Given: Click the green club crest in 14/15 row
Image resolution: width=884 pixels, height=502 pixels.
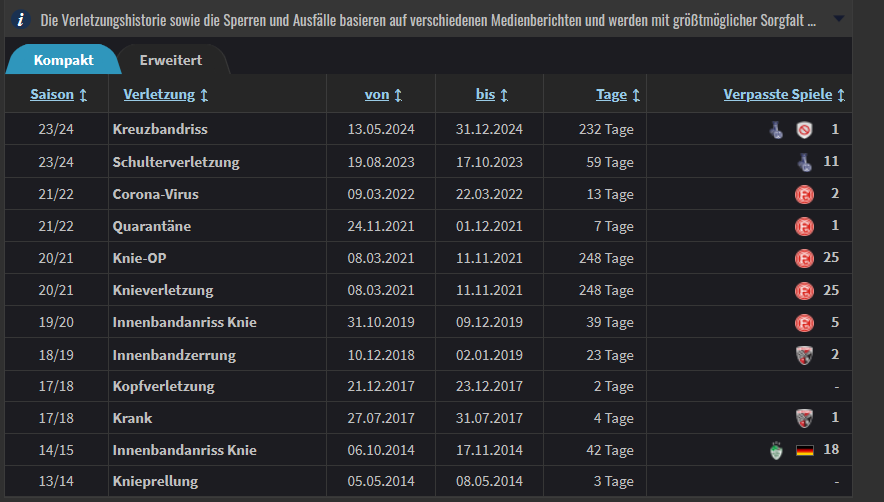Looking at the screenshot, I should point(776,450).
